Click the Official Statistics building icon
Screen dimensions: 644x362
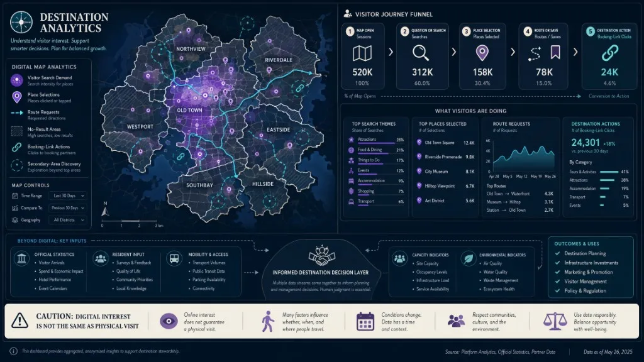coord(21,259)
